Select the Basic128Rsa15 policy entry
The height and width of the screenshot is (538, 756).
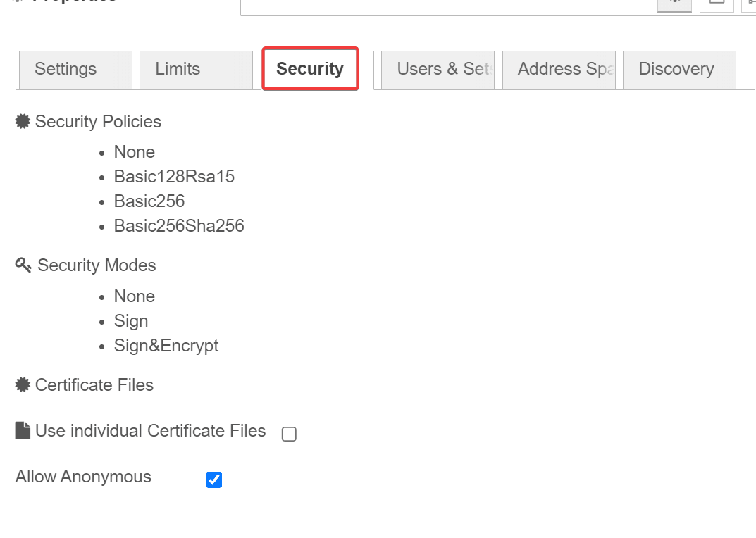coord(174,176)
